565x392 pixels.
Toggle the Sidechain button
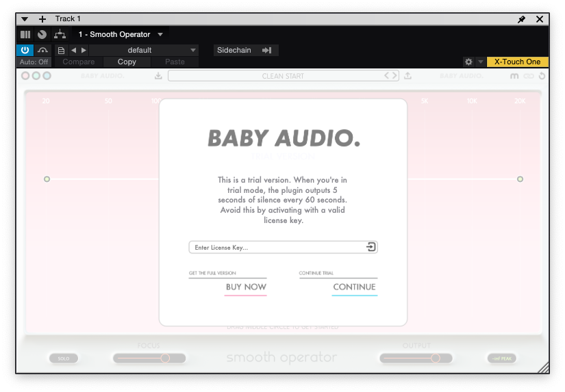click(246, 50)
